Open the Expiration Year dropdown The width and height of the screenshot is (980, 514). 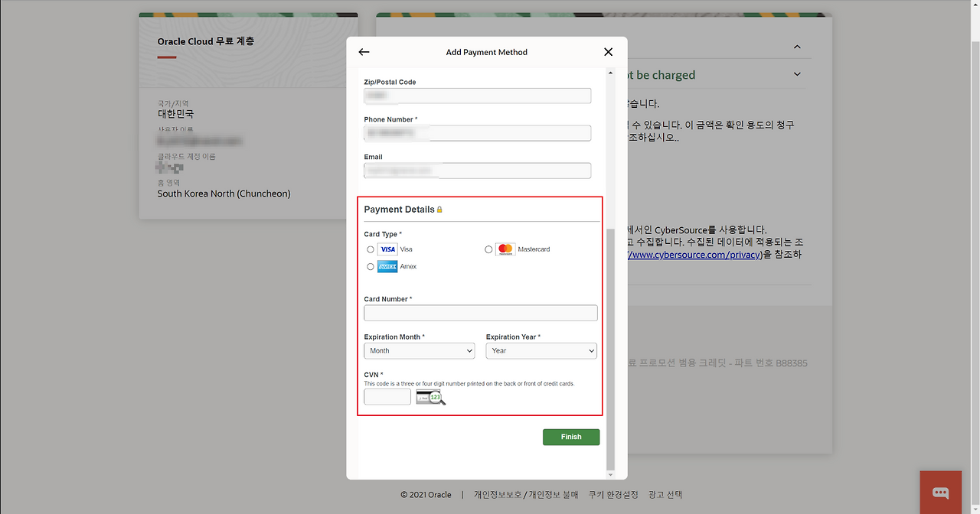click(541, 351)
